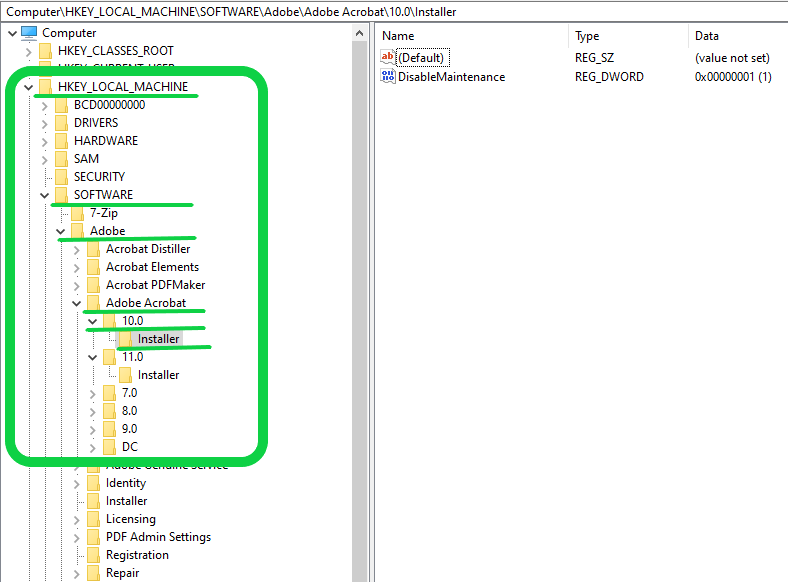
Task: Click the PDF Admin Settings folder icon
Action: [93, 537]
